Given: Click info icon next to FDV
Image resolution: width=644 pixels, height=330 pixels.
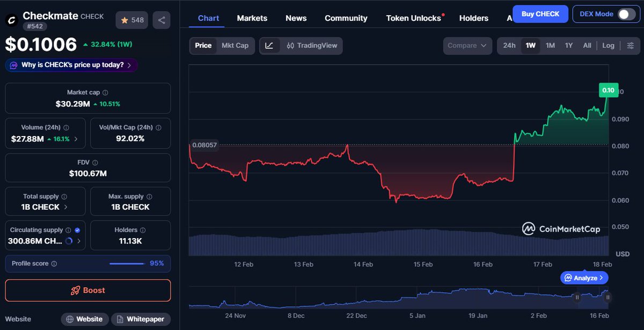Looking at the screenshot, I should pyautogui.click(x=95, y=162).
